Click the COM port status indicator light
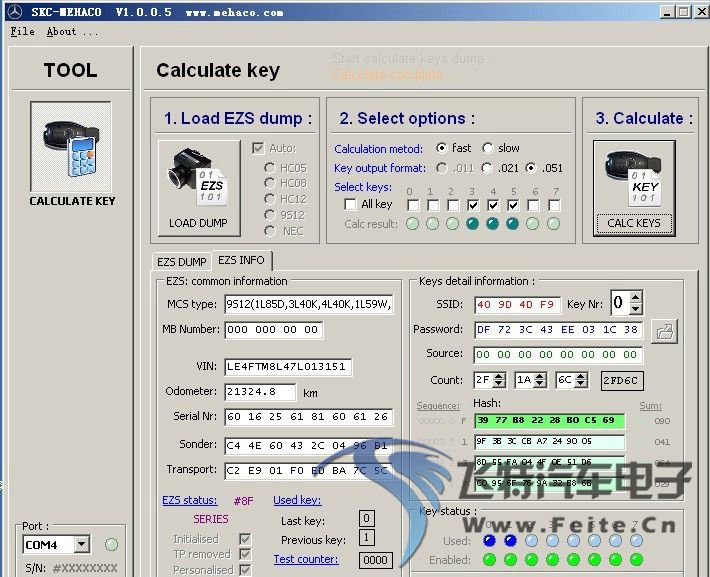The image size is (710, 577). click(111, 544)
